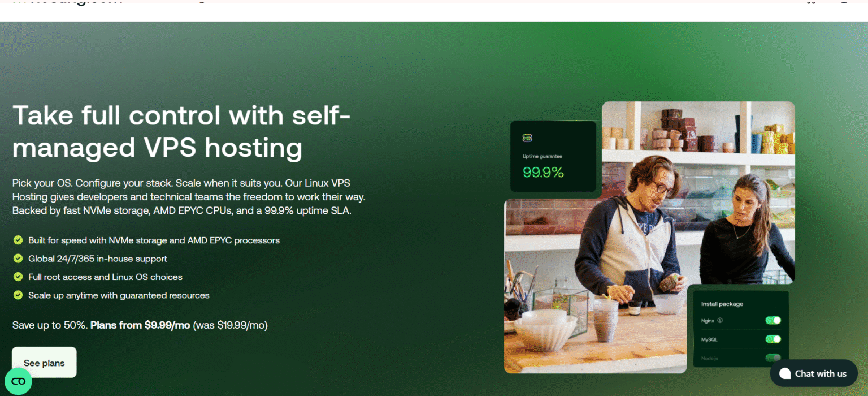Click the checkmark beside Full root access
Viewport: 868px width, 396px height.
click(18, 277)
